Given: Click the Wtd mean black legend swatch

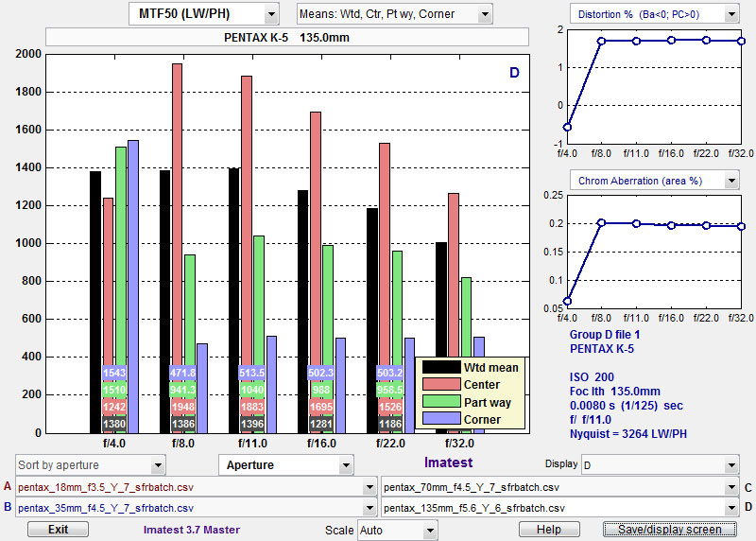Looking at the screenshot, I should click(x=441, y=367).
